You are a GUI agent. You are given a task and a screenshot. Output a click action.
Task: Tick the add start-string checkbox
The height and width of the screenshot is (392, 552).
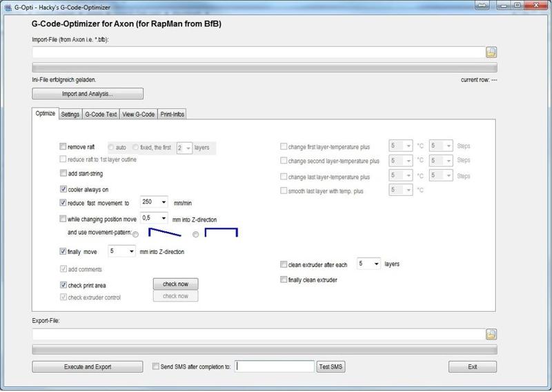tap(63, 173)
